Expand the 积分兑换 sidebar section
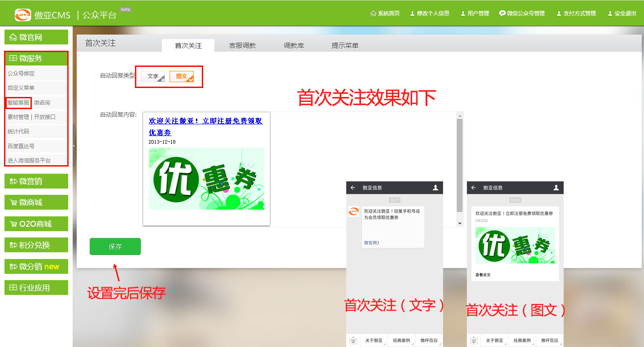 point(36,245)
